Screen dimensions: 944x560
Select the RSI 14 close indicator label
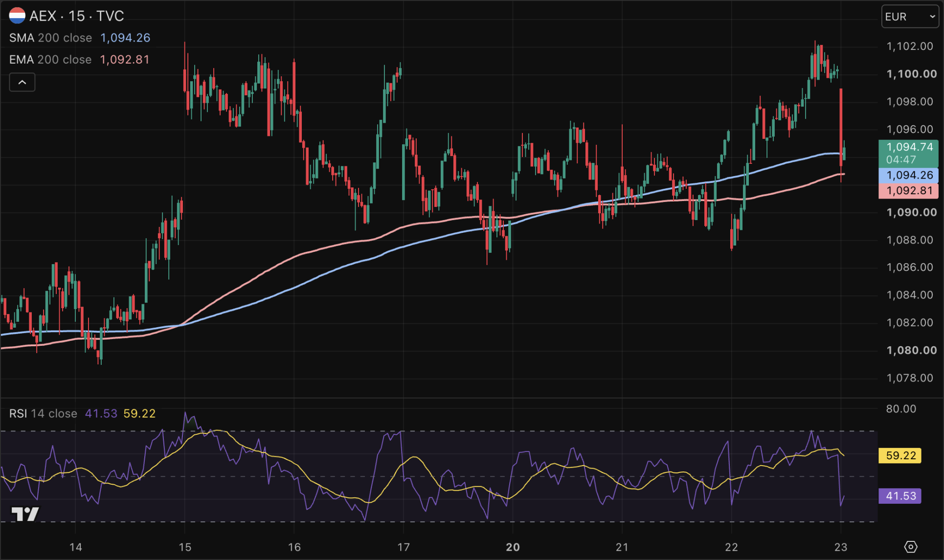[43, 413]
